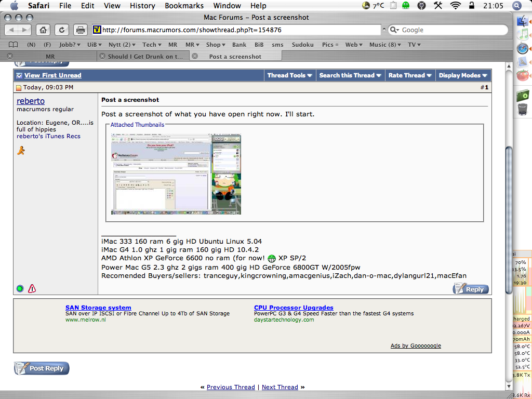Viewport: 532px width, 399px height.
Task: Click the Reply button on post #1
Action: click(x=471, y=289)
